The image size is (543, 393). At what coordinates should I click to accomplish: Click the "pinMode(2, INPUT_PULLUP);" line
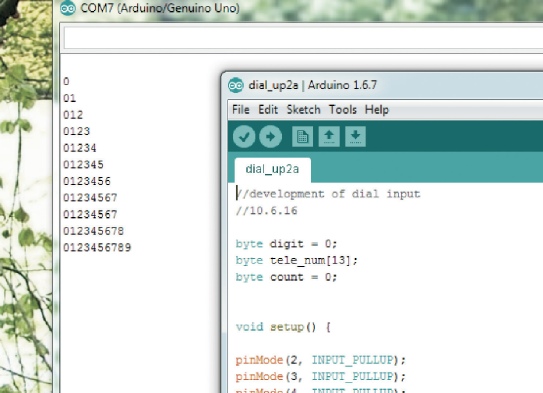click(321, 360)
